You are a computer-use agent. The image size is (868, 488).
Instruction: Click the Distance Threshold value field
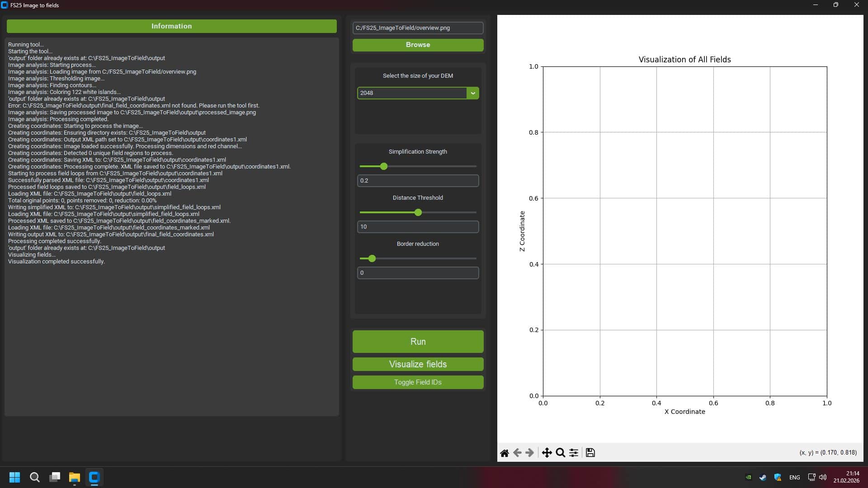pyautogui.click(x=417, y=226)
